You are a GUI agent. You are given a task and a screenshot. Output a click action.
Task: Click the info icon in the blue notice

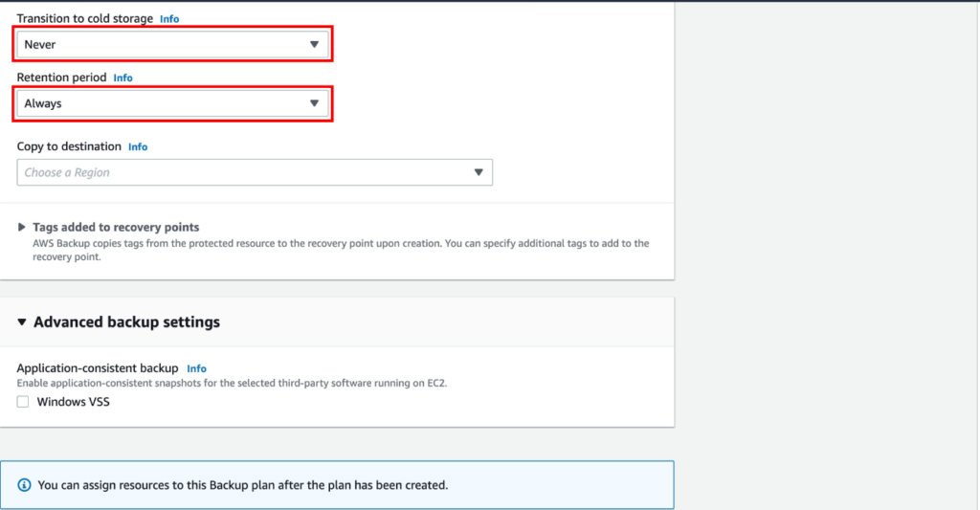pos(24,485)
